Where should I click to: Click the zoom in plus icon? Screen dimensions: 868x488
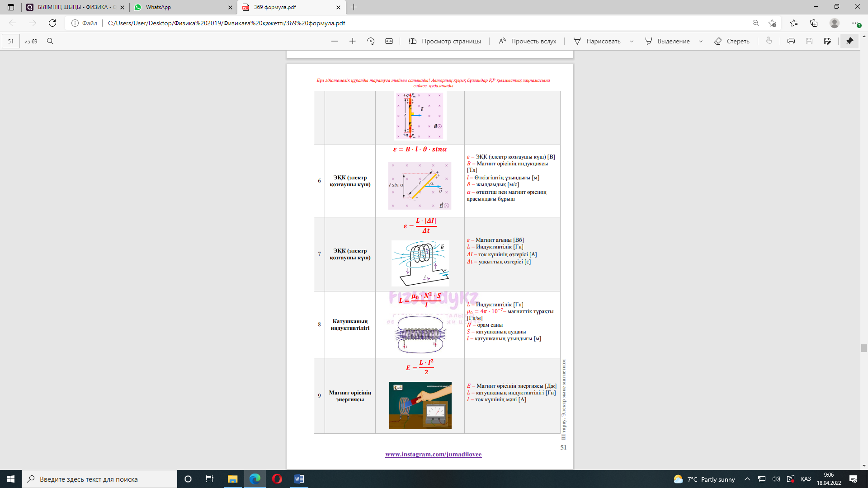pyautogui.click(x=353, y=41)
